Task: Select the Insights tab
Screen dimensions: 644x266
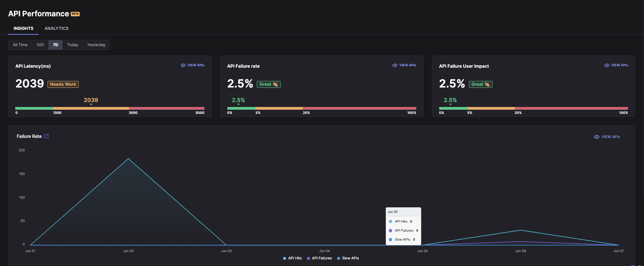Action: (x=24, y=28)
